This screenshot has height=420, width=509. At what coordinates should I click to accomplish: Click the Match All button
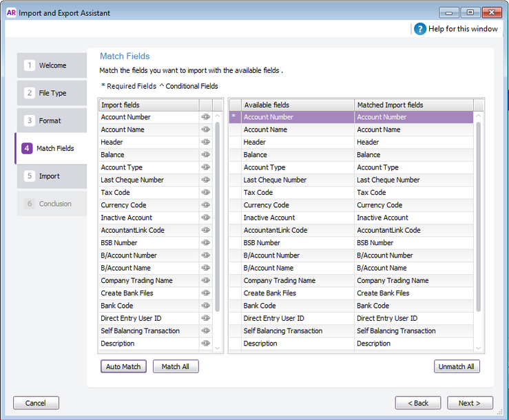pyautogui.click(x=175, y=367)
